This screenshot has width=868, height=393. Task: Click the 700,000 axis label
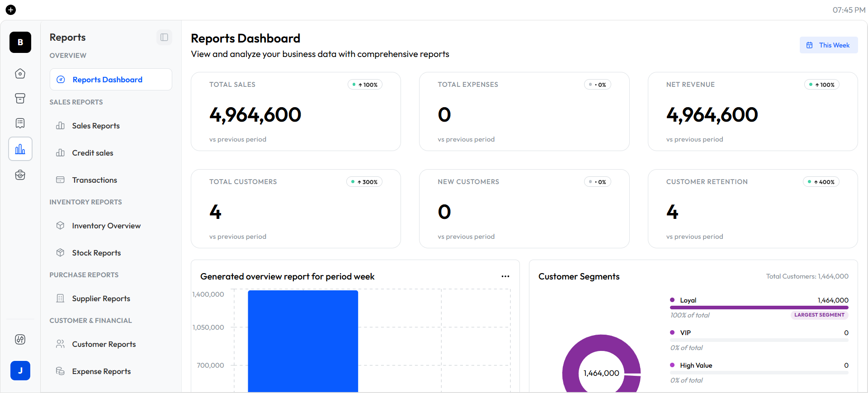pos(210,365)
